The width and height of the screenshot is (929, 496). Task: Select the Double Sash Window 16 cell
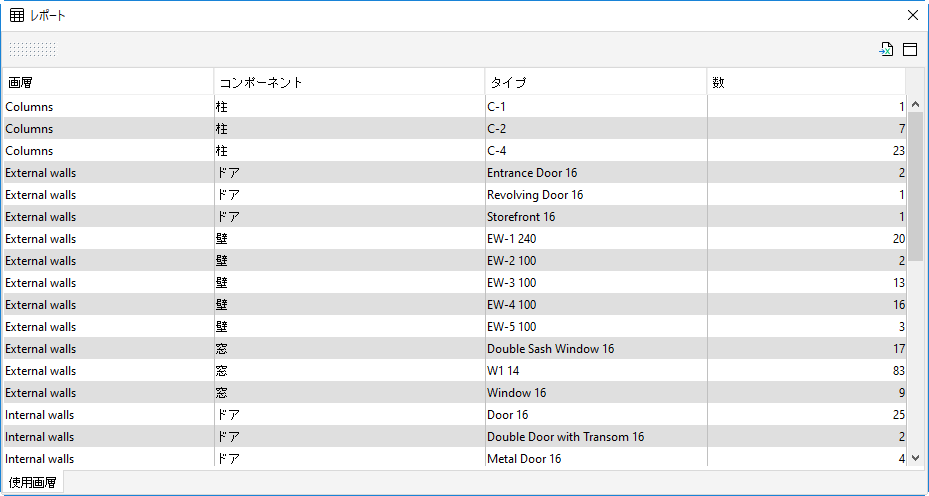596,348
